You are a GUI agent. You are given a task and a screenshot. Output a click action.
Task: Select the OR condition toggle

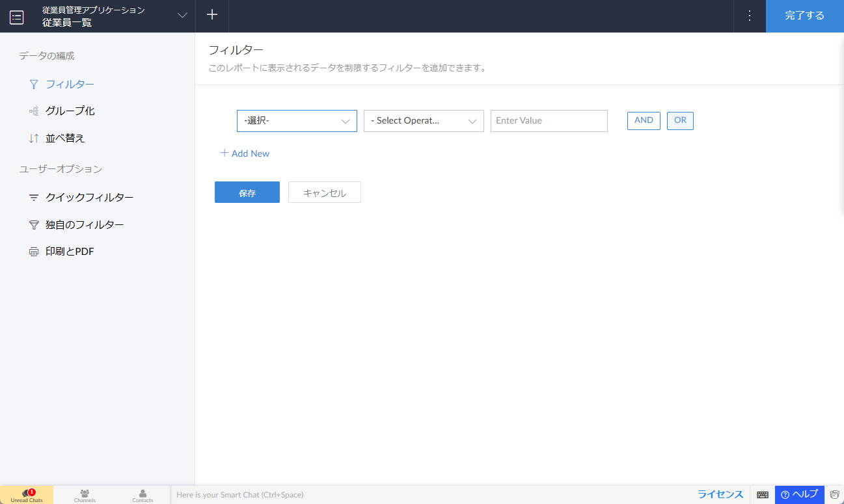pyautogui.click(x=680, y=121)
